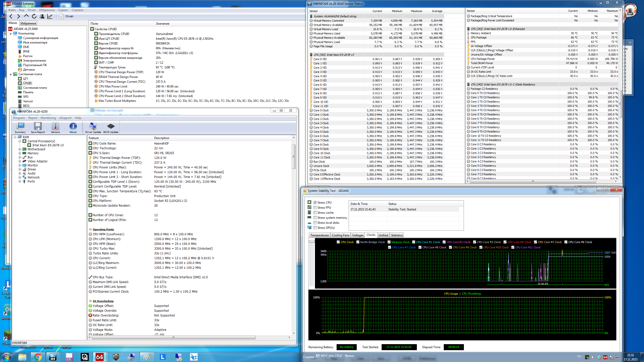The width and height of the screenshot is (644, 362).
Task: Uncheck the Stress CPU checkbox
Action: tap(315, 203)
